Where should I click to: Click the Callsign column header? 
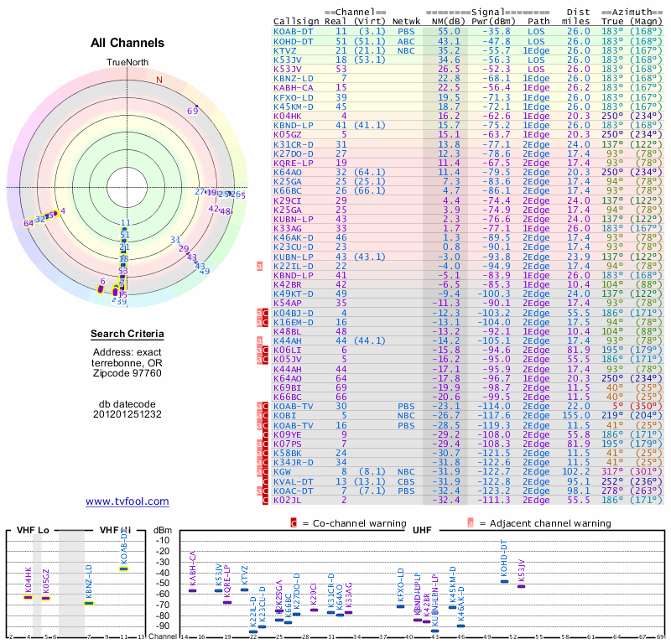pos(295,21)
